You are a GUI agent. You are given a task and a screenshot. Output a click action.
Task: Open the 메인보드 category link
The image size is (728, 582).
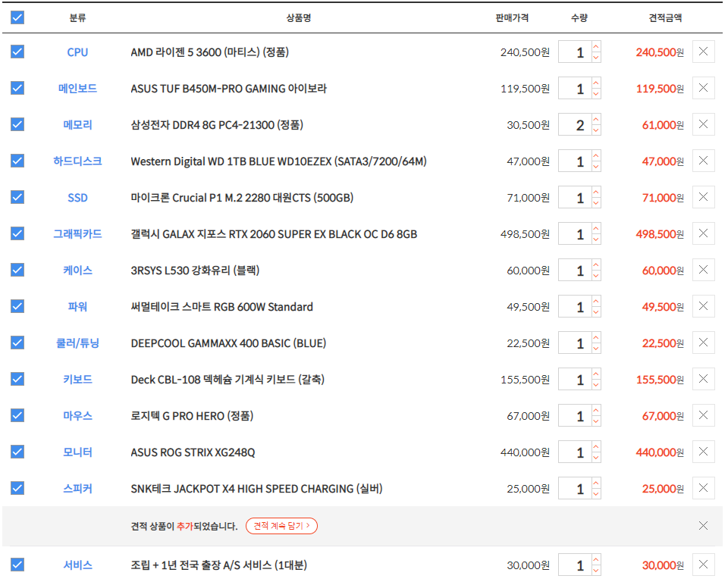[x=77, y=88]
